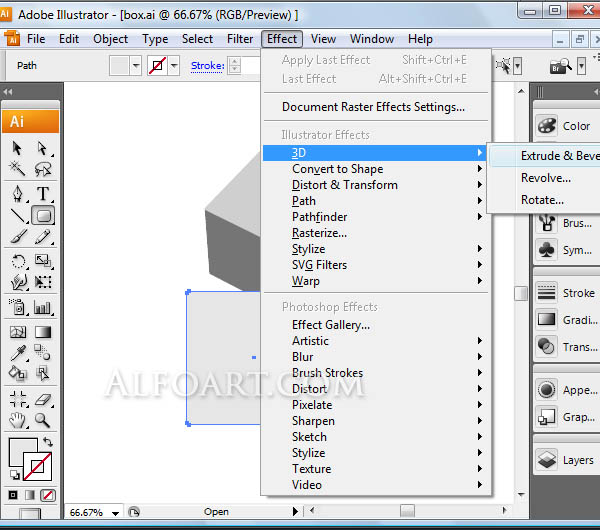The width and height of the screenshot is (600, 530).
Task: Choose the Zoom tool
Action: coord(42,421)
